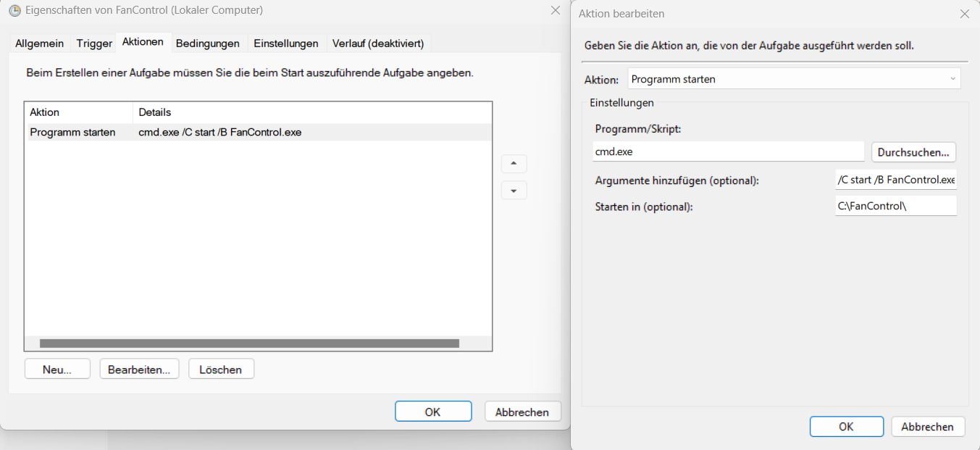Click in the Programm/Skript field
980x450 pixels.
click(728, 152)
